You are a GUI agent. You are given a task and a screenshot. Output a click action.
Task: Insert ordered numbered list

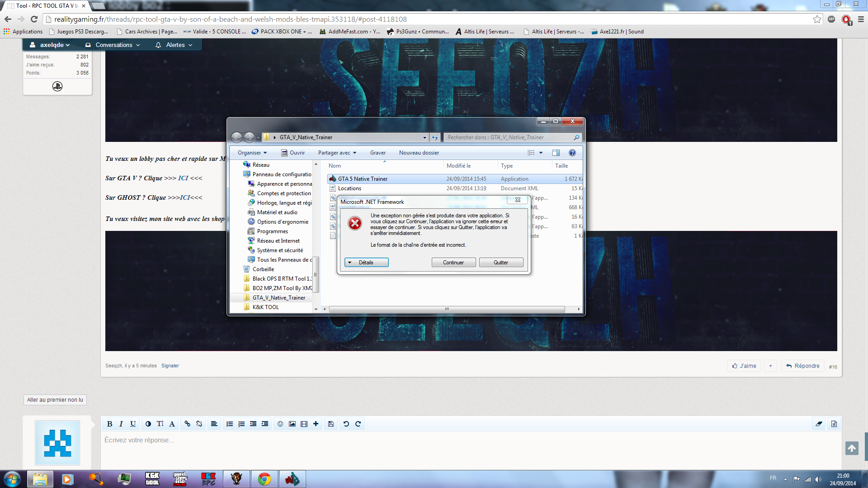(241, 424)
